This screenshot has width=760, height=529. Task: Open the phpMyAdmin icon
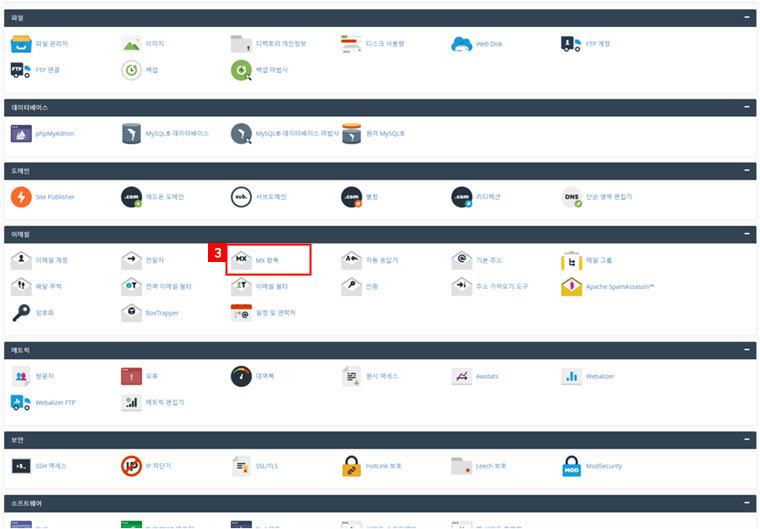tap(22, 133)
